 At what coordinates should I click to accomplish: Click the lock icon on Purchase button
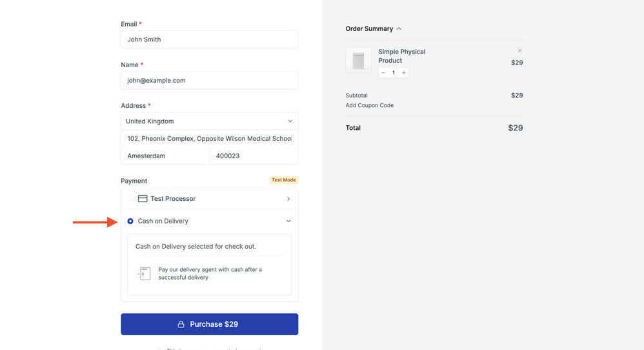[x=181, y=324]
